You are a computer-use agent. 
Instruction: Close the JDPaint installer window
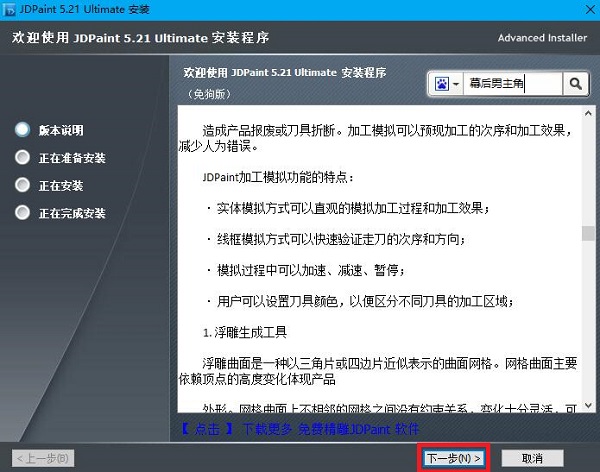pyautogui.click(x=590, y=10)
